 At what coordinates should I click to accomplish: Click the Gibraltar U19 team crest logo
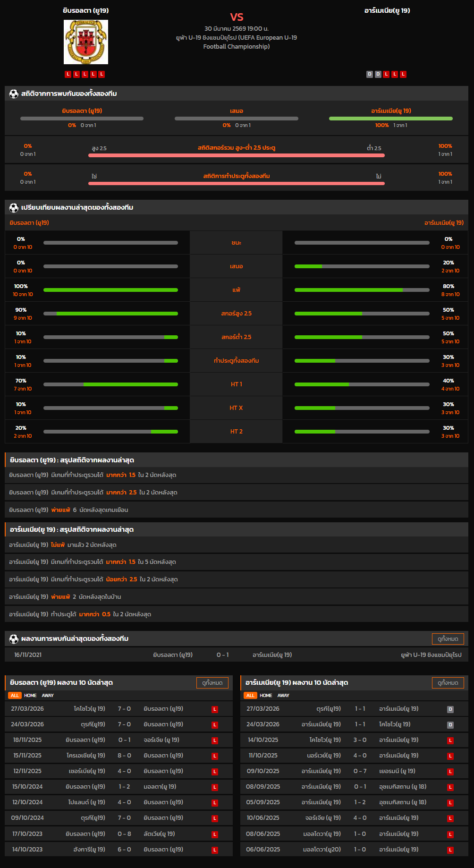(86, 42)
